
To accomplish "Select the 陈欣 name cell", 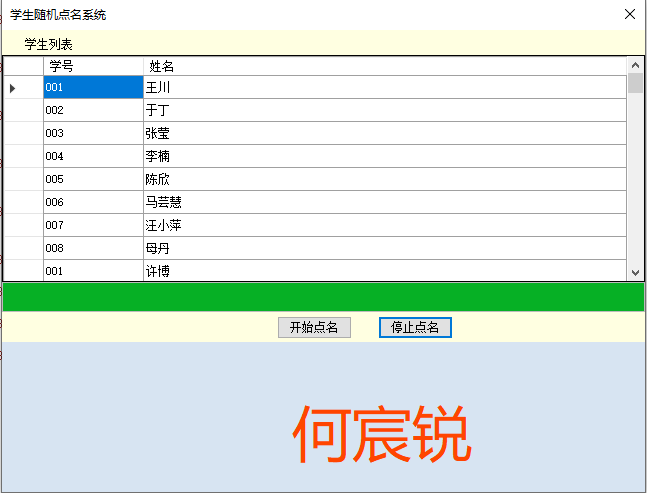I will pyautogui.click(x=385, y=179).
